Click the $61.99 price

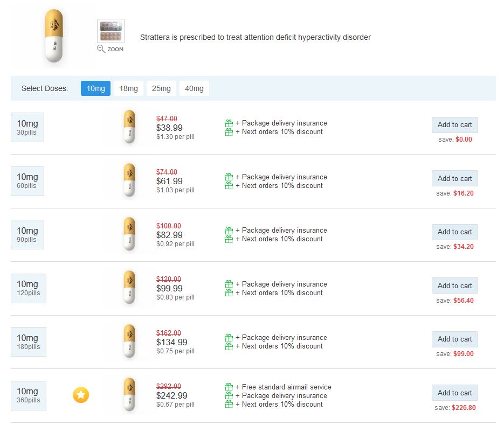[169, 181]
